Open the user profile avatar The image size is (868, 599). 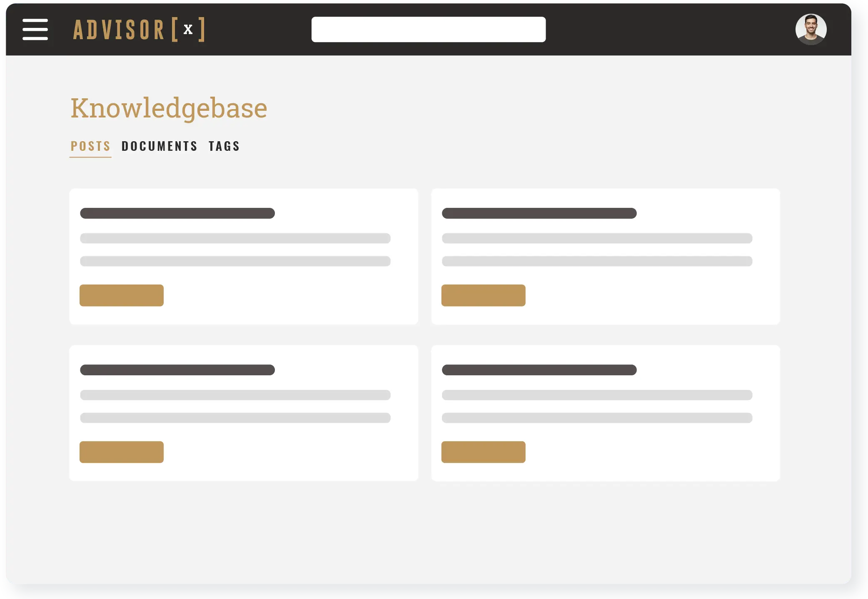[811, 30]
